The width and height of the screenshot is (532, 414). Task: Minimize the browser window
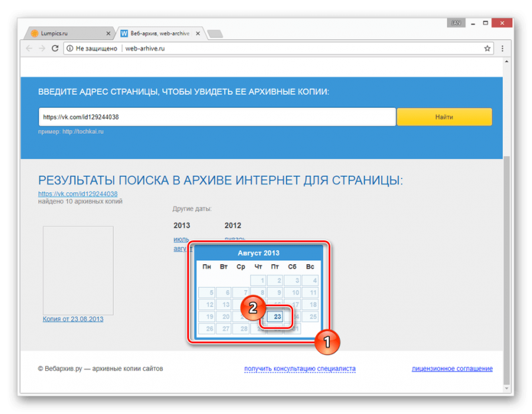pyautogui.click(x=473, y=23)
